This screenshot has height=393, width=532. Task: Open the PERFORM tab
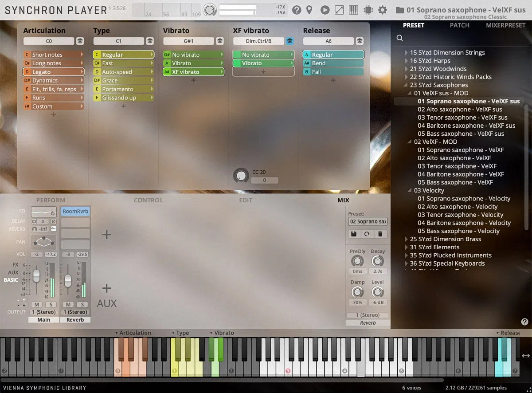click(51, 200)
